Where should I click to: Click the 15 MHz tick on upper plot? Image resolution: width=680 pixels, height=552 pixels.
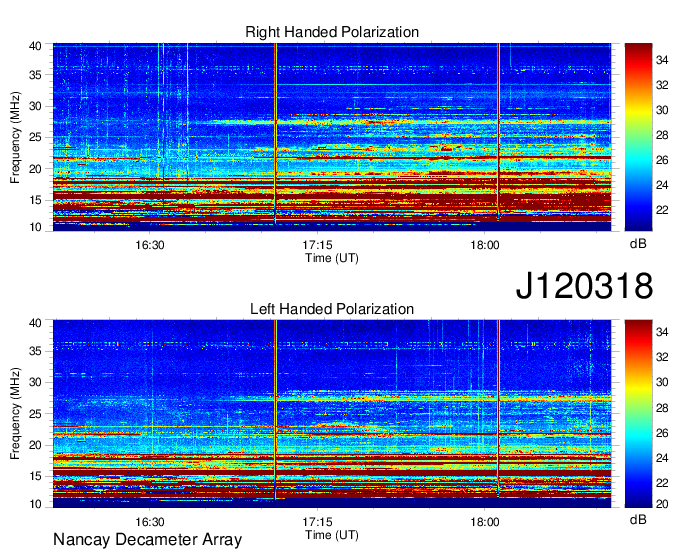coord(36,200)
